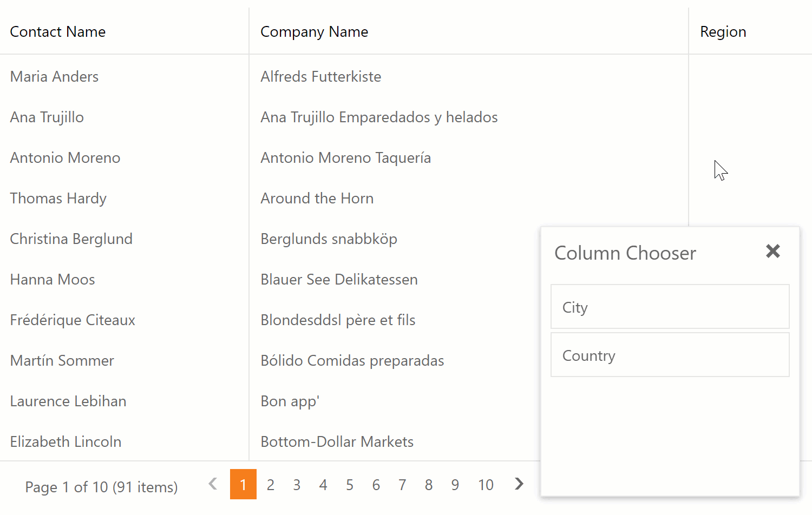Select Bottom-Dollar Markets row
This screenshot has width=812, height=515.
(337, 442)
